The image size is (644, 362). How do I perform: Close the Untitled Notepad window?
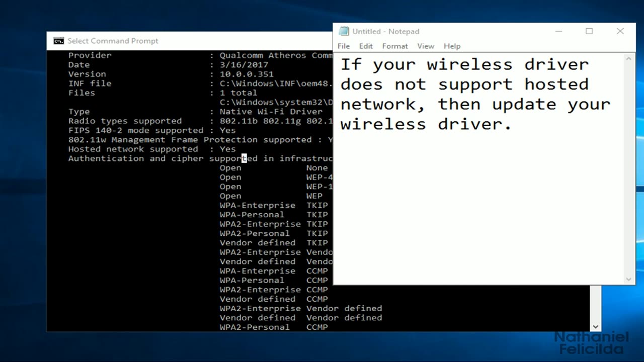[620, 31]
